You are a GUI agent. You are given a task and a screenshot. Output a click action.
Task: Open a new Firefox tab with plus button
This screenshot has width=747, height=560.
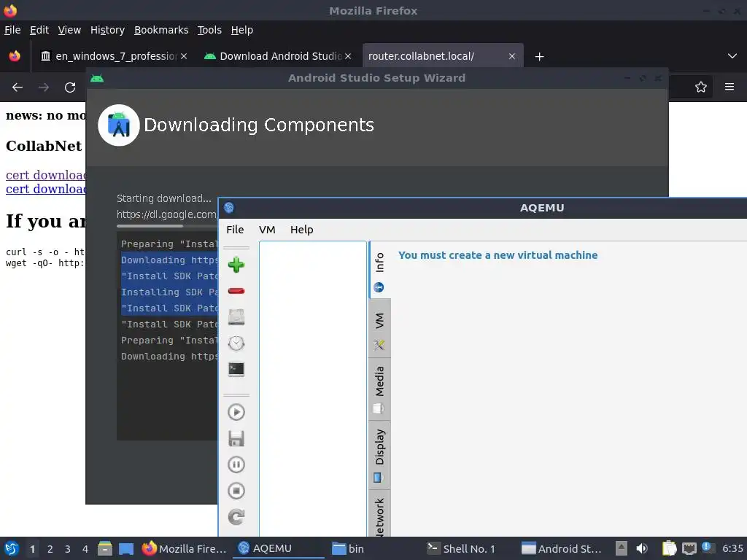click(539, 57)
